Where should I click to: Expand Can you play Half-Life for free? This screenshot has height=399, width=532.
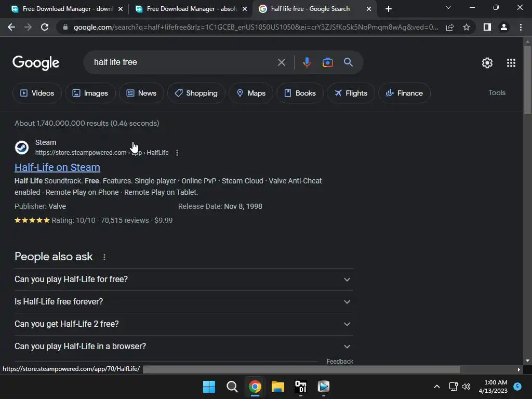point(183,280)
